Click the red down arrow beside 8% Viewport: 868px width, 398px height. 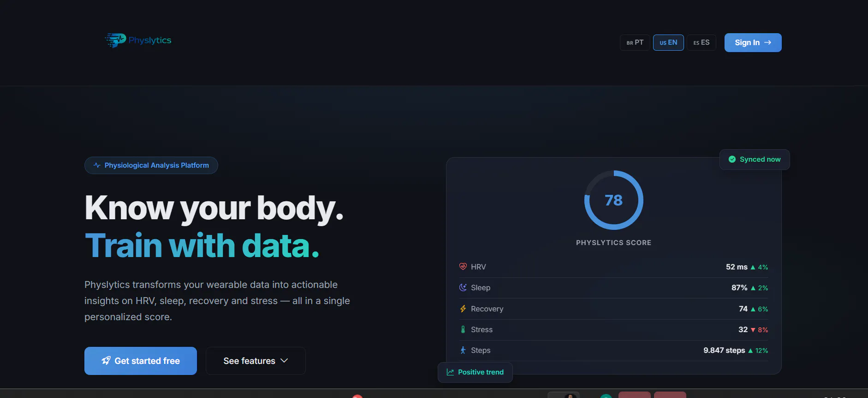tap(753, 330)
